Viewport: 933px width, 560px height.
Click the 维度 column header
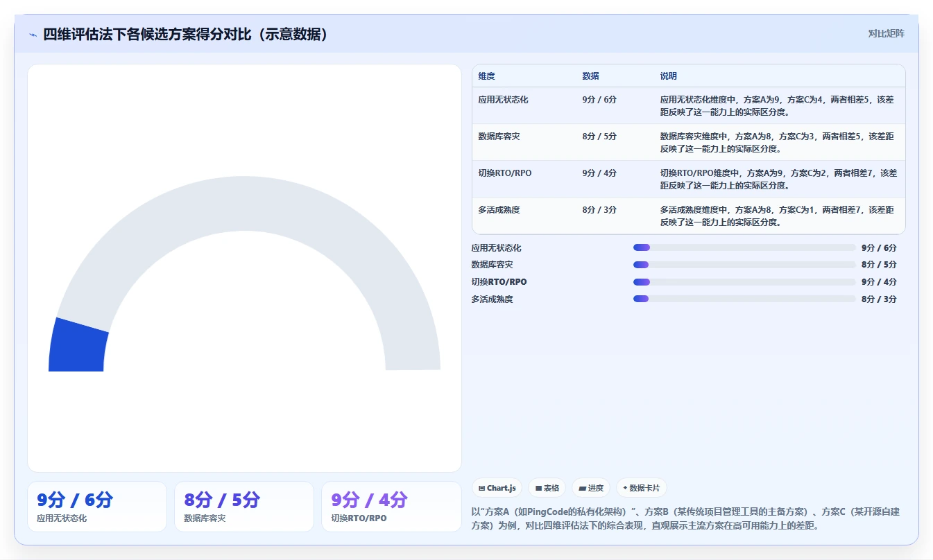[x=487, y=76]
